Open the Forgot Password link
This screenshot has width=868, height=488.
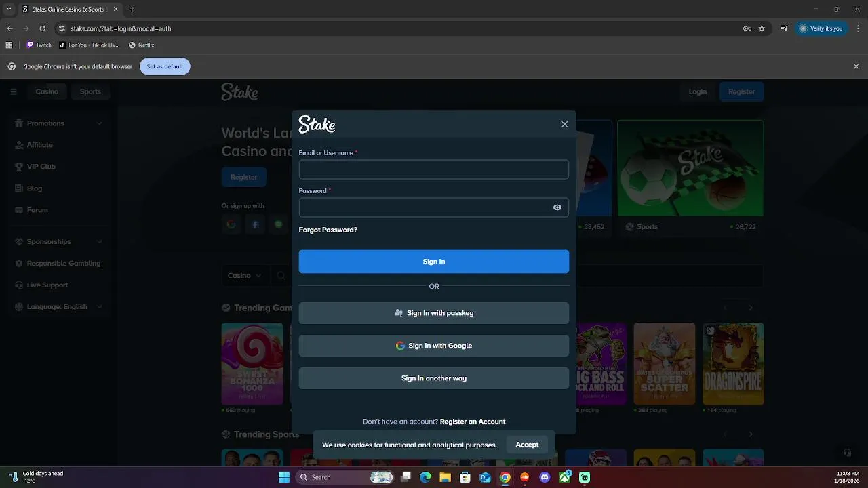tap(328, 230)
